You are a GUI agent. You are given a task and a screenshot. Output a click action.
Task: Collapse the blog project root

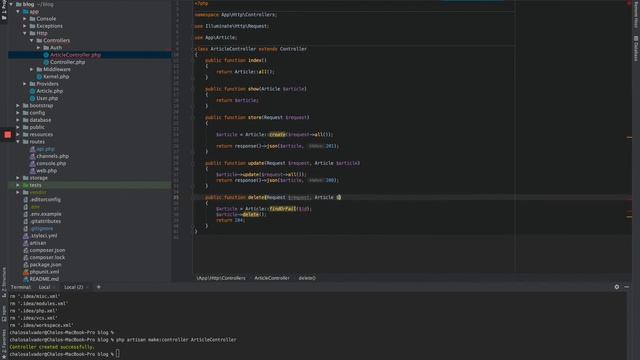[x=11, y=4]
